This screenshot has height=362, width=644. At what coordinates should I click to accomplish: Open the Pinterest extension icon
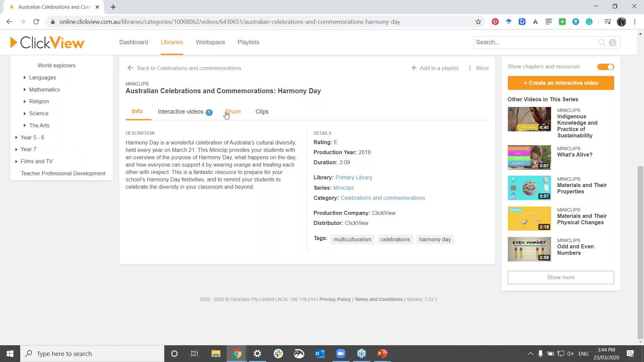pos(495,22)
